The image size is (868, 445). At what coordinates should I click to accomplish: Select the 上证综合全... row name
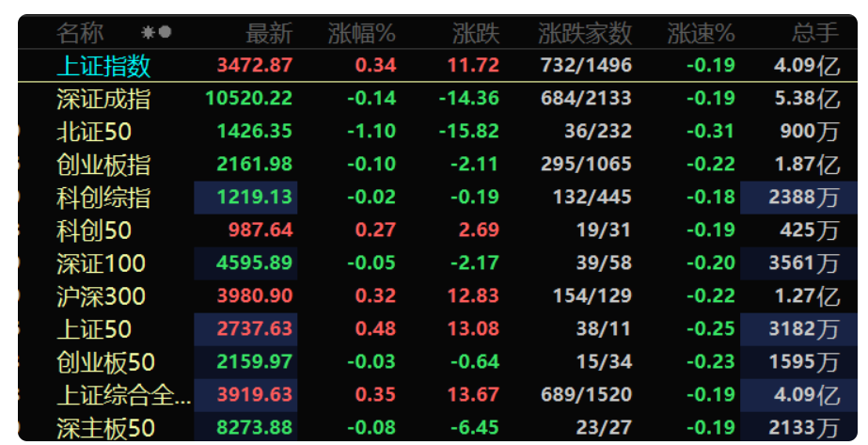[124, 395]
